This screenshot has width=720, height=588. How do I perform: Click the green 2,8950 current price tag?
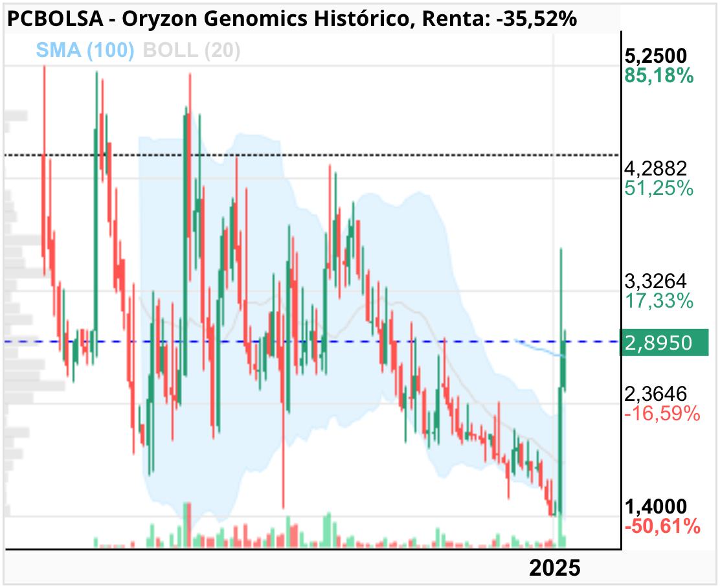(x=664, y=343)
